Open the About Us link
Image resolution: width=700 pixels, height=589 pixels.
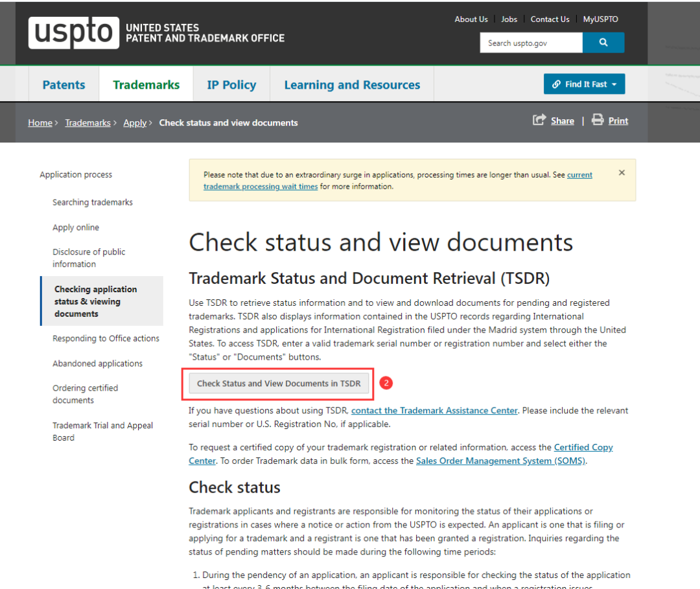[x=471, y=19]
